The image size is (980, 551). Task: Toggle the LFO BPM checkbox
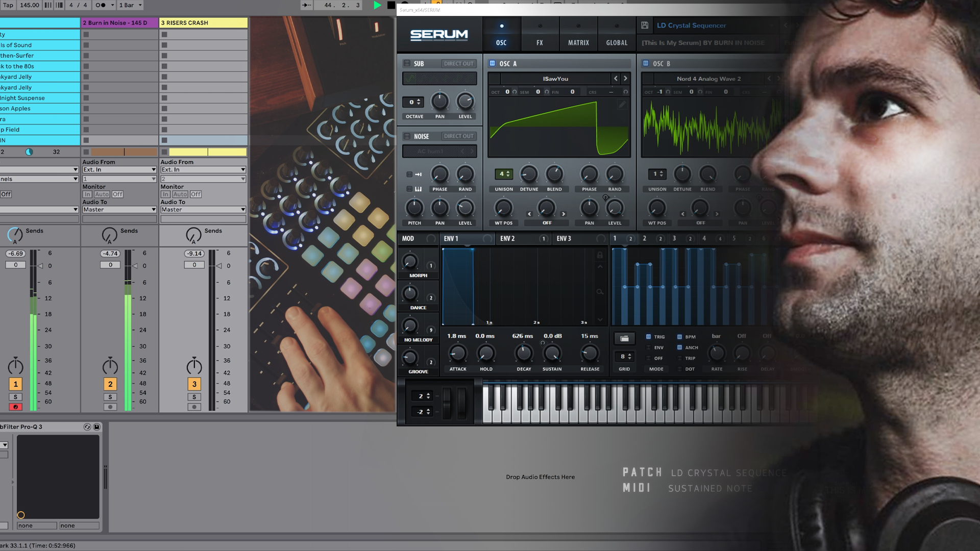[x=680, y=337]
